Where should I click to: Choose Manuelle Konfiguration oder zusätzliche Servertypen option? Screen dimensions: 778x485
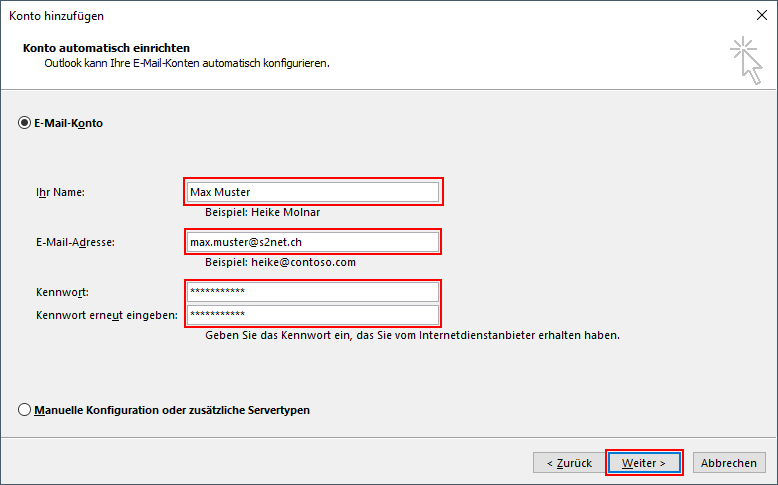(x=25, y=410)
